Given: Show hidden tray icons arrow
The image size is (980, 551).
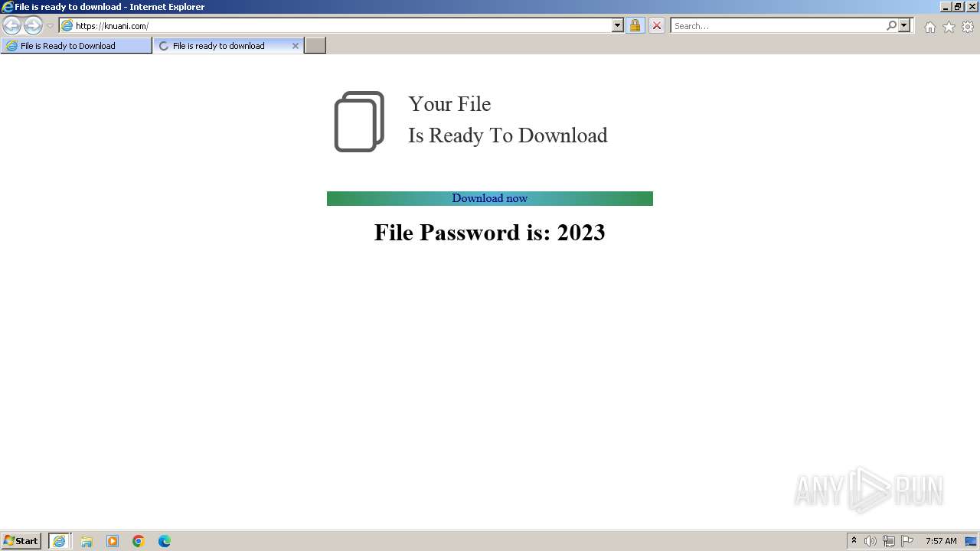Looking at the screenshot, I should point(854,541).
